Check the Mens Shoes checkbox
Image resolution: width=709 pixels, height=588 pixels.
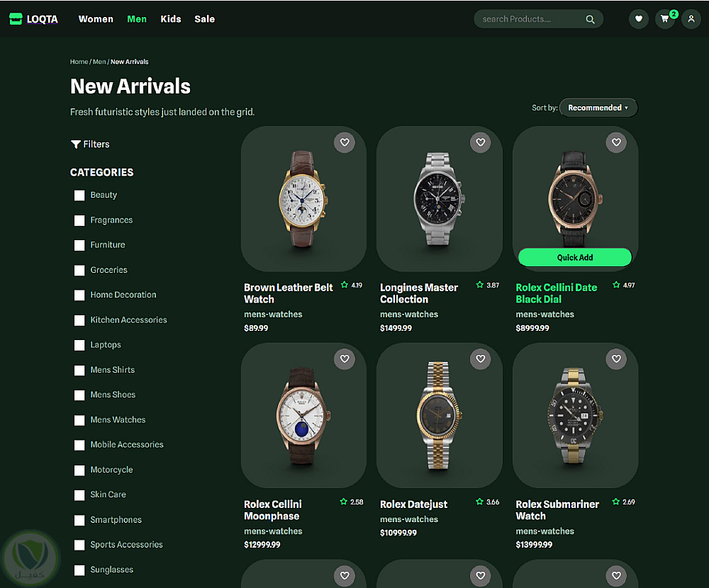click(79, 395)
